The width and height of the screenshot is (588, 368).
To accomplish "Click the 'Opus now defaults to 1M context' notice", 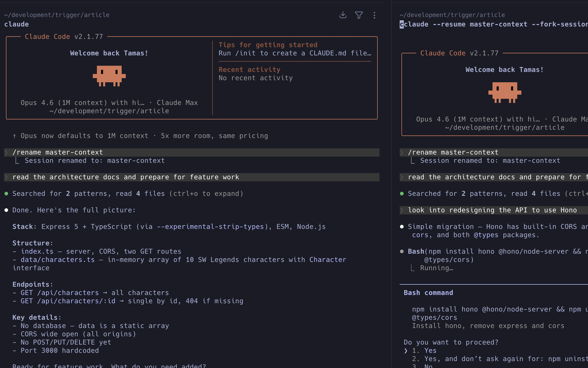I will pos(140,136).
